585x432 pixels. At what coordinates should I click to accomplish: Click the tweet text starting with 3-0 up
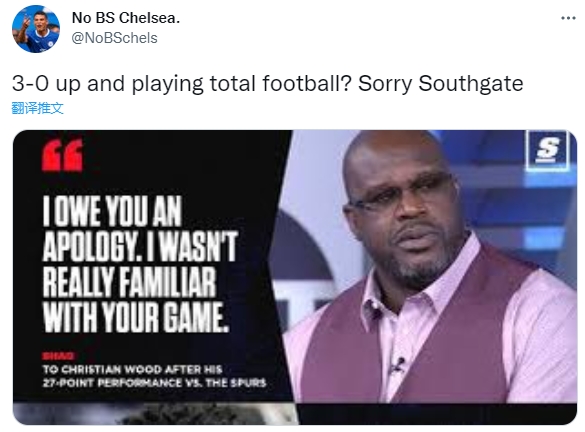tap(268, 84)
